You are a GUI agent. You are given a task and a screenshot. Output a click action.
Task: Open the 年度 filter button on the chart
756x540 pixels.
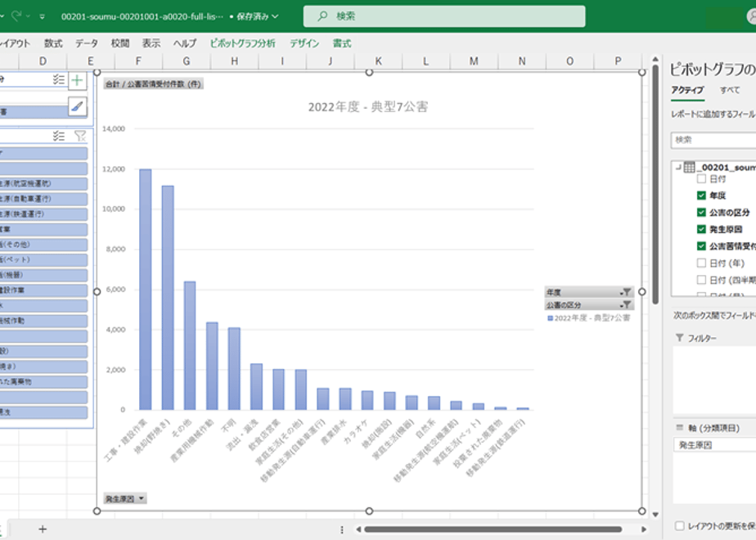(589, 292)
